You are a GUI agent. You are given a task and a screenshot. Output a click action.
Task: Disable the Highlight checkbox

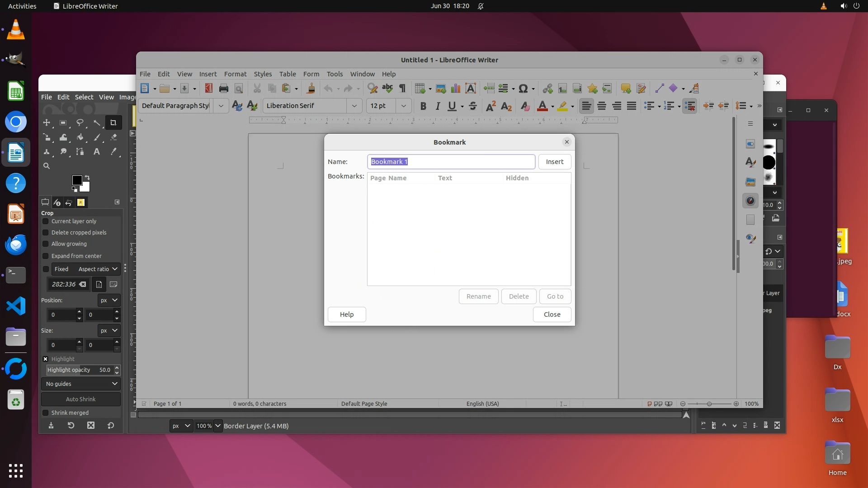46,359
